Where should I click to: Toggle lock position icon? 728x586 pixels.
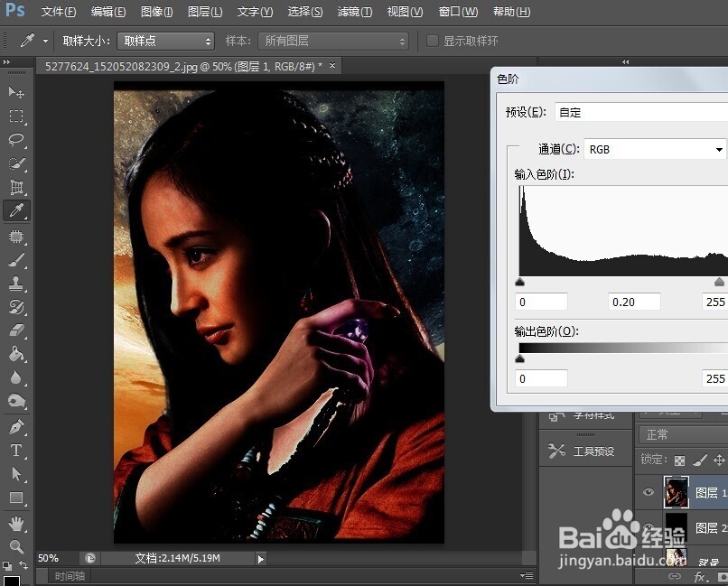click(719, 460)
